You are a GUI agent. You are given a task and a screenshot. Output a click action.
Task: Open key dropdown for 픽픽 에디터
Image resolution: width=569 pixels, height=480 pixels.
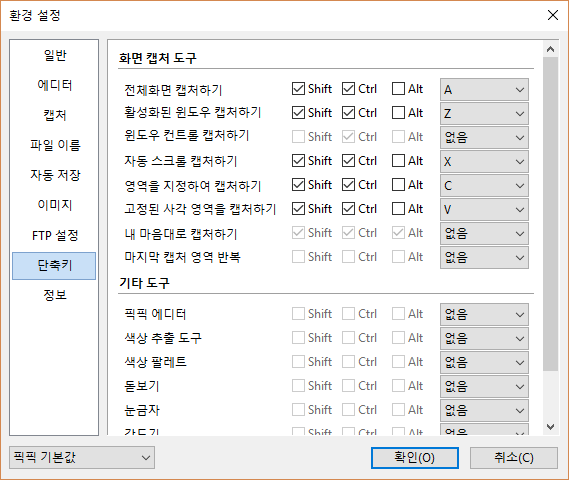pos(484,315)
